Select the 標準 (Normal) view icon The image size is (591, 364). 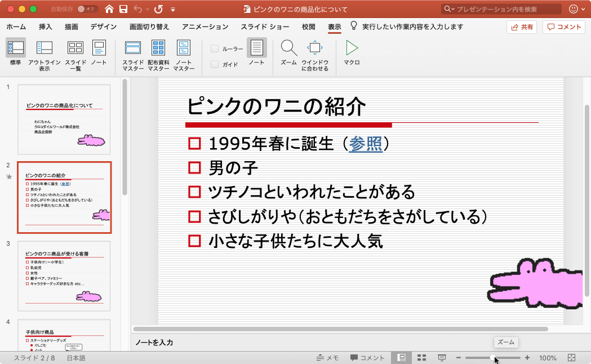click(x=15, y=48)
